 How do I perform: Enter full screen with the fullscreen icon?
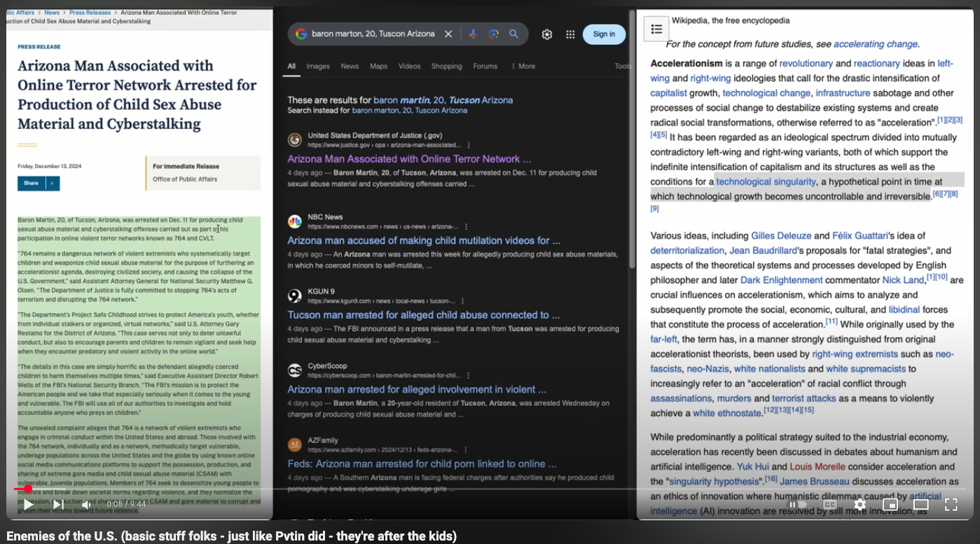coord(951,504)
